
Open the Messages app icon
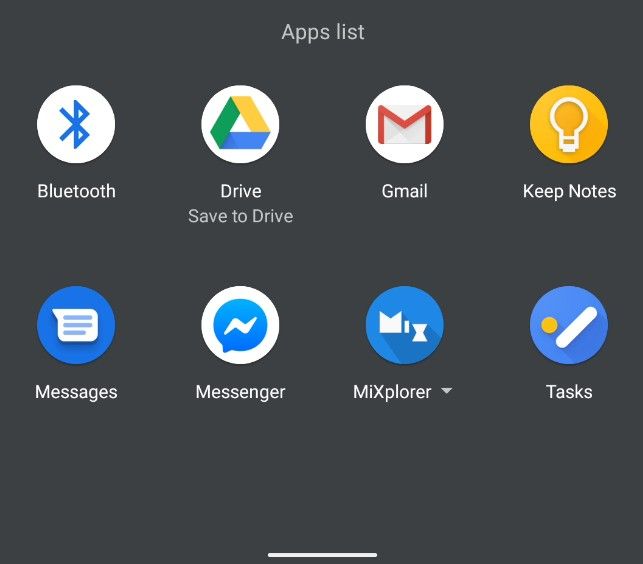click(76, 325)
